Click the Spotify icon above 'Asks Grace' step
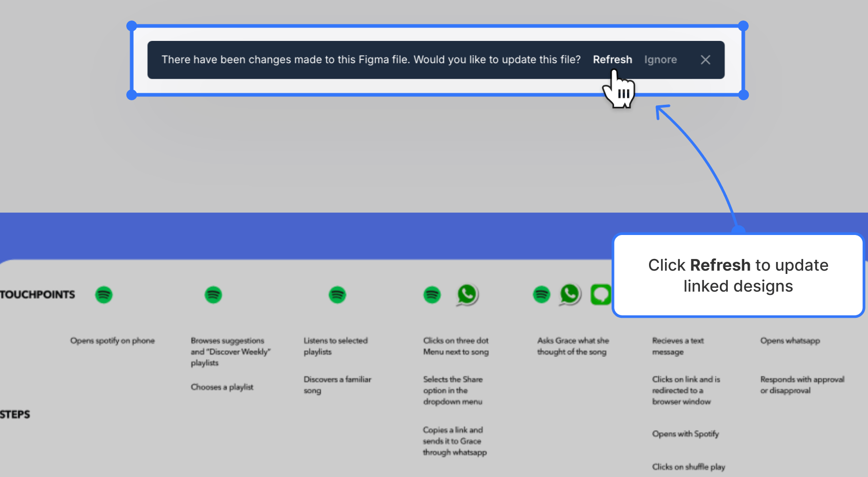This screenshot has height=477, width=868. click(541, 295)
